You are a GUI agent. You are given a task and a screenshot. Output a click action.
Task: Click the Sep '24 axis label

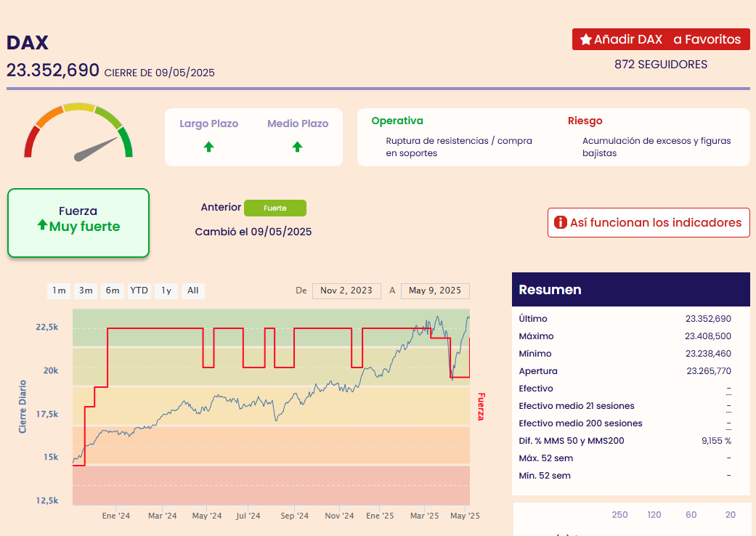tap(295, 515)
